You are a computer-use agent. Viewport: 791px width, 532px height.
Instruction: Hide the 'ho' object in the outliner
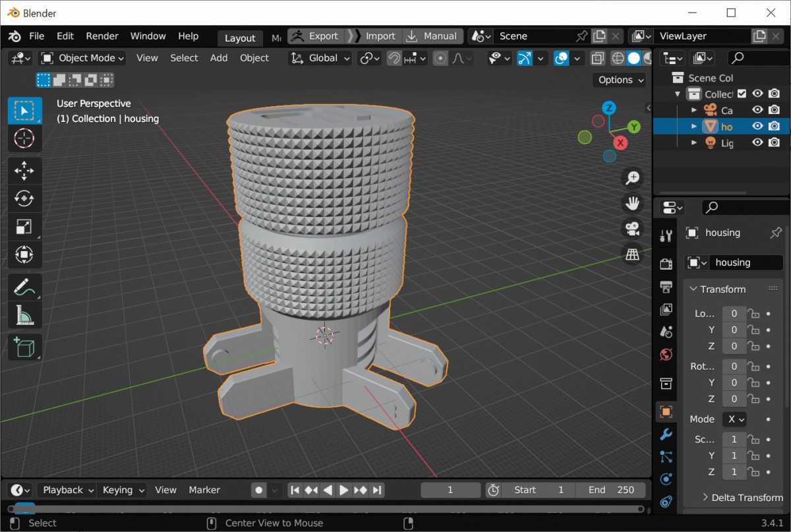757,126
